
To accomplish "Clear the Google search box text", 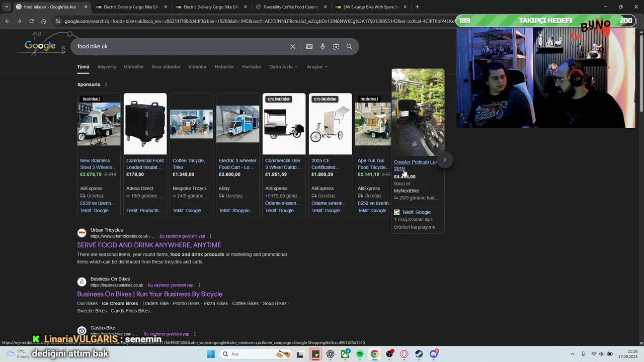I will (293, 46).
